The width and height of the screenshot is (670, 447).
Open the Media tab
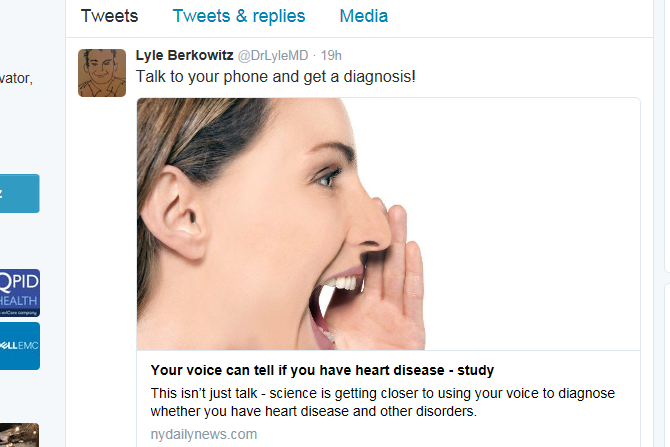pos(364,16)
